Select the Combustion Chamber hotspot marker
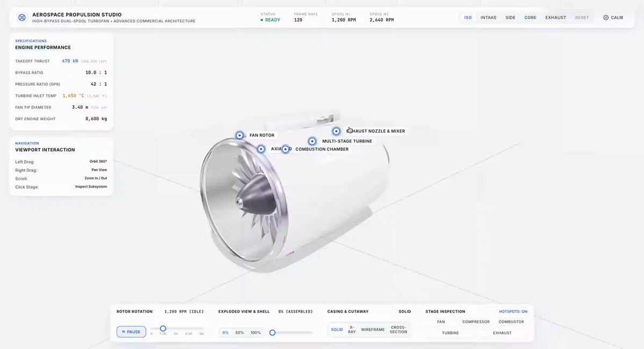Image resolution: width=644 pixels, height=349 pixels. tap(285, 149)
